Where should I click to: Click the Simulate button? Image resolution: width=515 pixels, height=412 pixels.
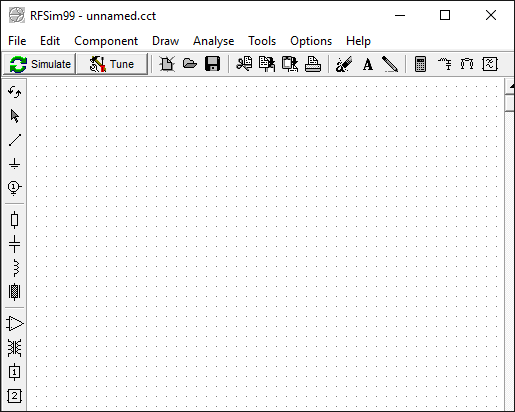[x=40, y=64]
